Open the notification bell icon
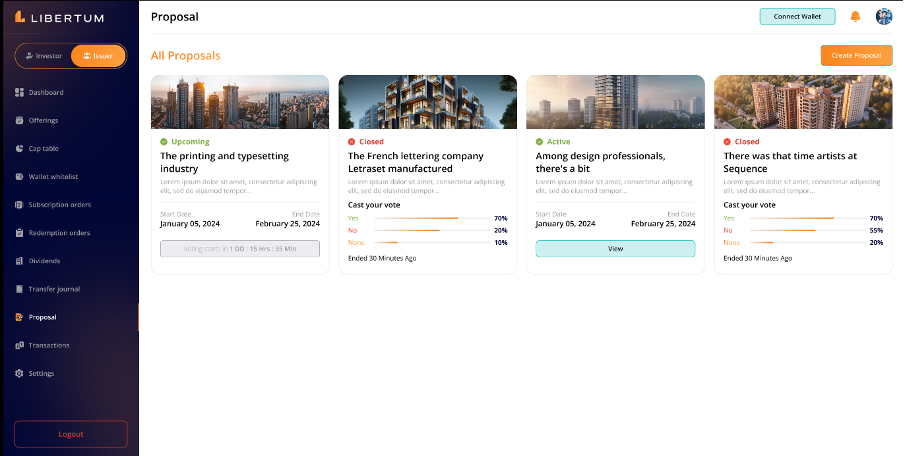 [855, 17]
